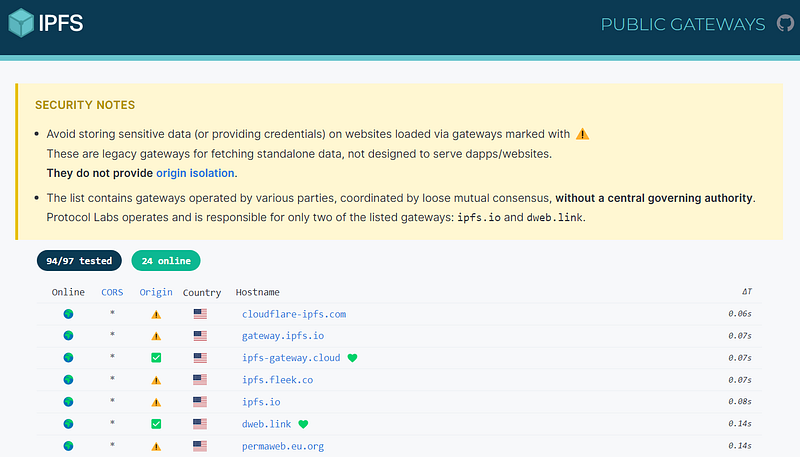Screen dimensions: 800x457
Task: Click origin warning icon for ipfs.io row
Action: click(156, 402)
